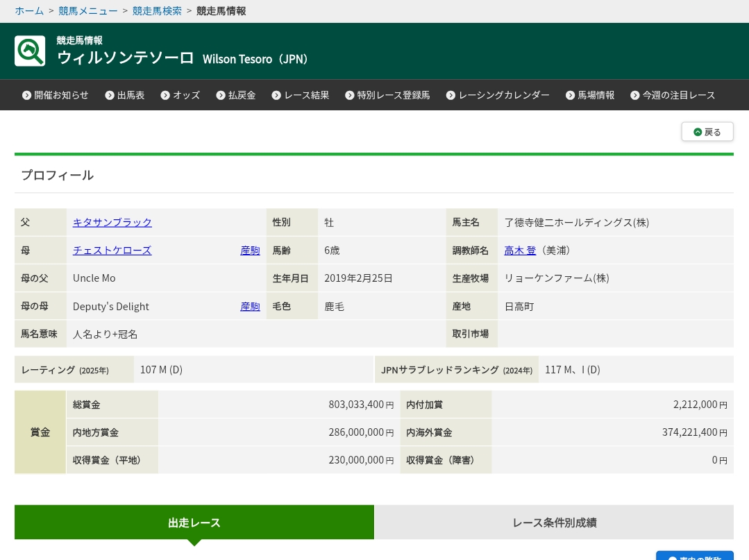Click 産駒 link beside Deputy's Delight
The image size is (749, 560).
pos(250,306)
